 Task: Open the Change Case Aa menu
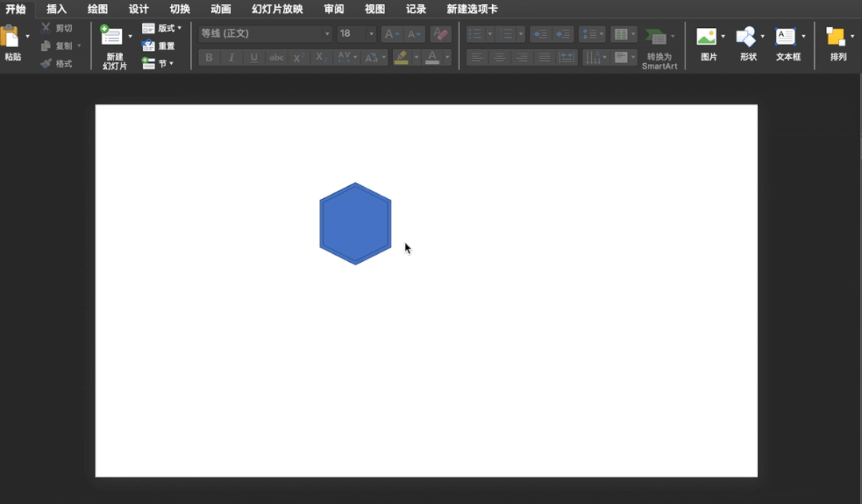coord(375,58)
